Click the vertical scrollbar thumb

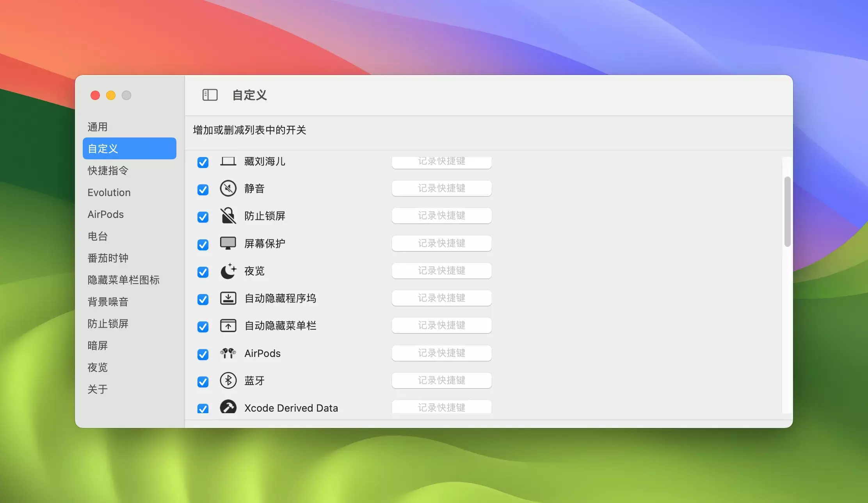(787, 212)
